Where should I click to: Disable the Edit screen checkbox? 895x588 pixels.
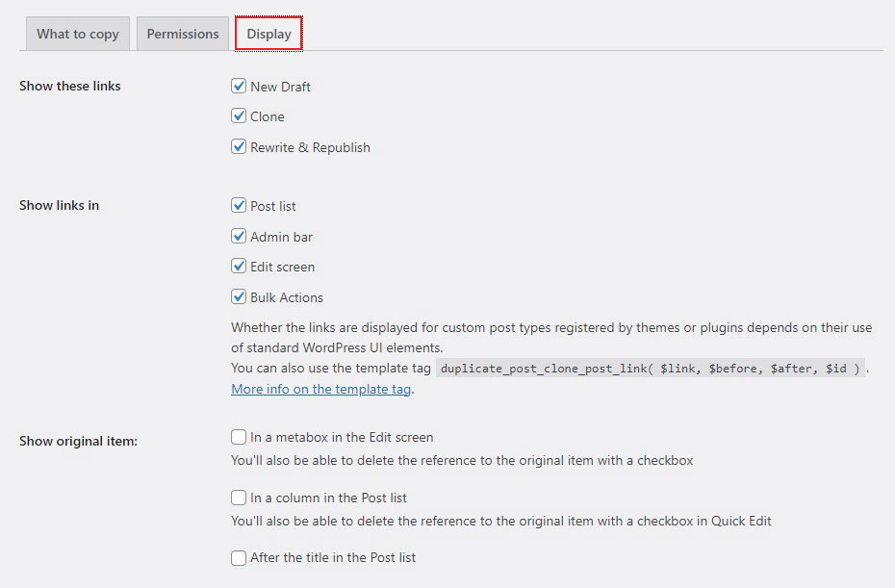[x=239, y=266]
